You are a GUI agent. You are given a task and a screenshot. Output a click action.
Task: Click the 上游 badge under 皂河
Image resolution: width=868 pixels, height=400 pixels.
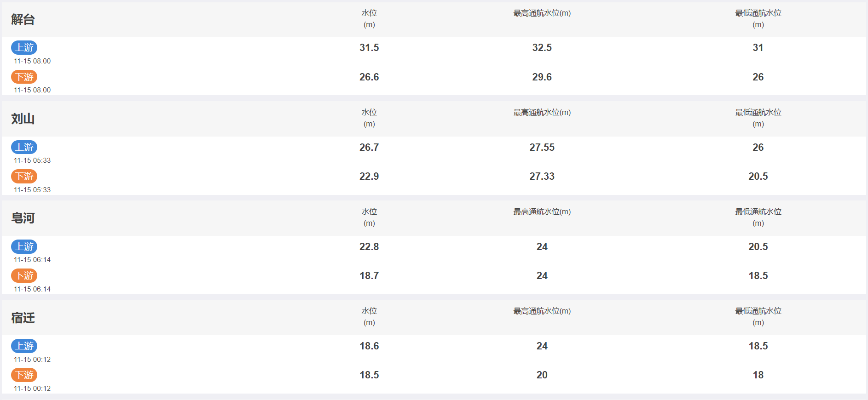pyautogui.click(x=24, y=246)
